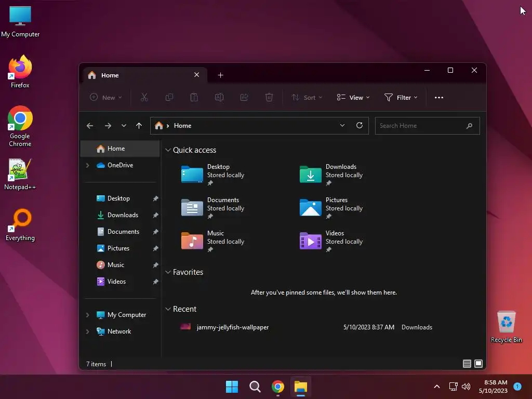Go back with the left arrow

(90, 126)
